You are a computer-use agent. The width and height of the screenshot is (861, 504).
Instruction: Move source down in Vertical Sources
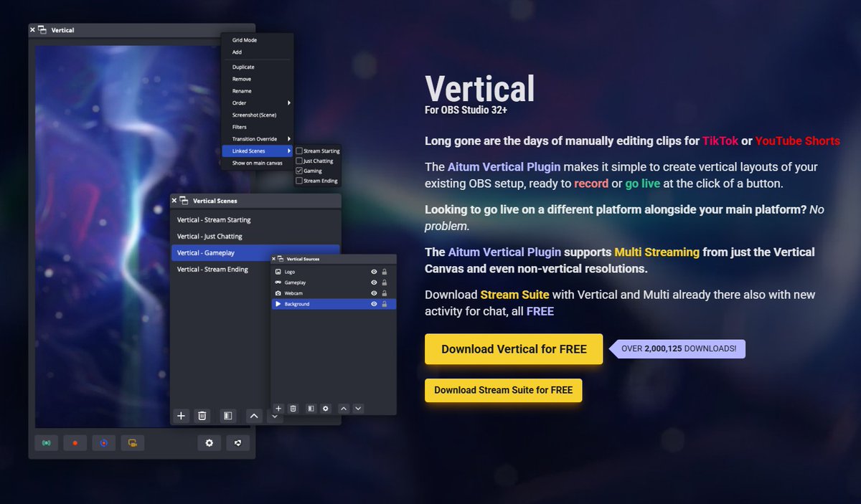click(358, 408)
